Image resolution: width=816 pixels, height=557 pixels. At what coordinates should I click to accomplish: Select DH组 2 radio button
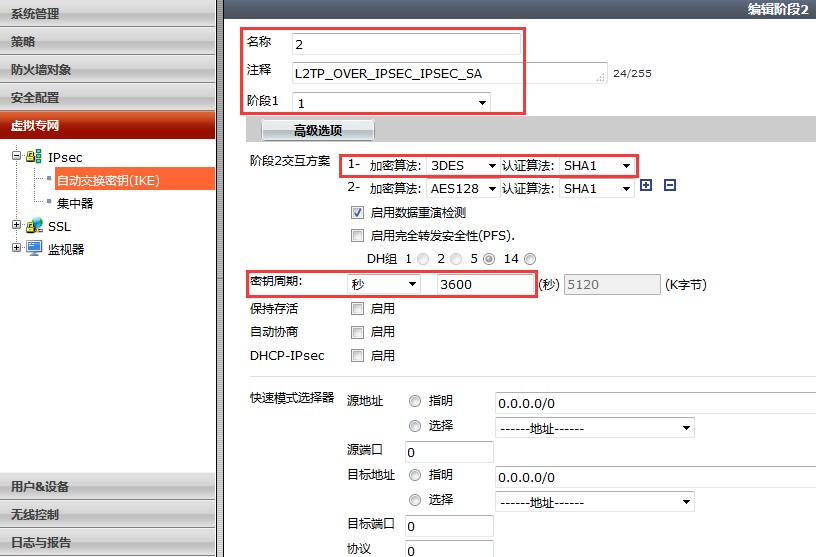(x=456, y=259)
